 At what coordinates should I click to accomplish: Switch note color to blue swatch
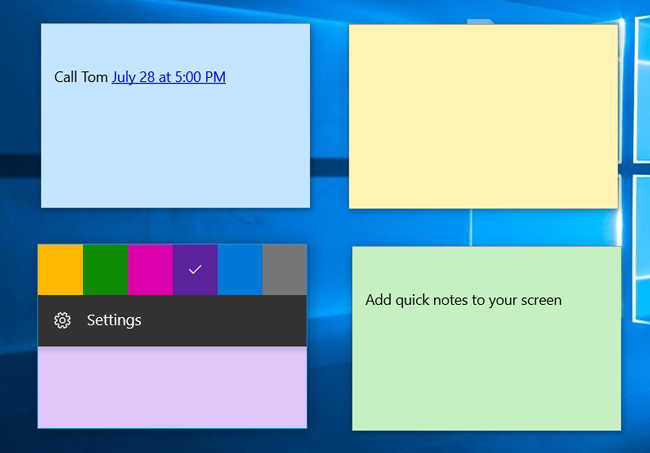tap(240, 270)
